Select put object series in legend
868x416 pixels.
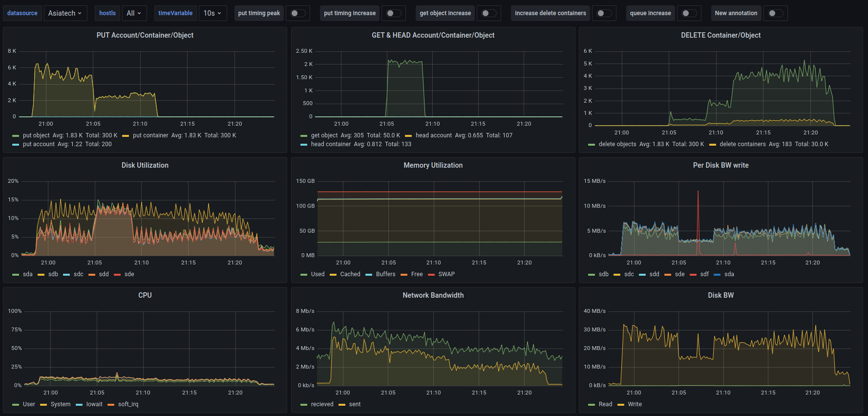[x=36, y=135]
